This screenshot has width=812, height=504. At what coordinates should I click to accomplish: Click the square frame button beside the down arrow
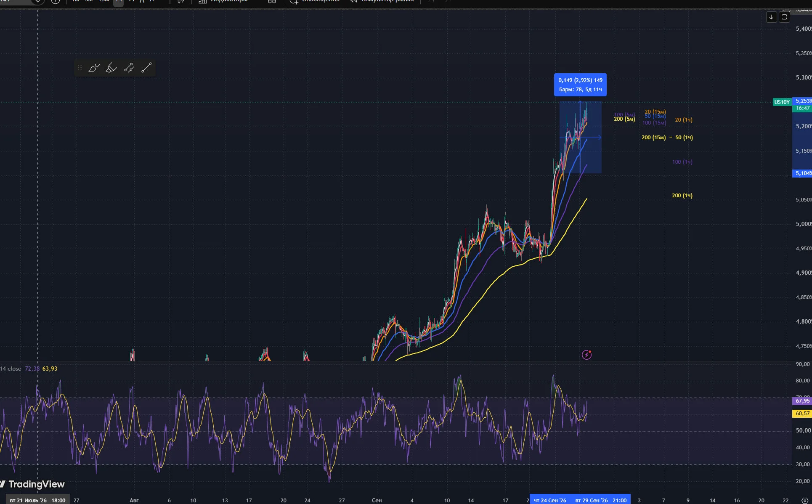click(784, 17)
